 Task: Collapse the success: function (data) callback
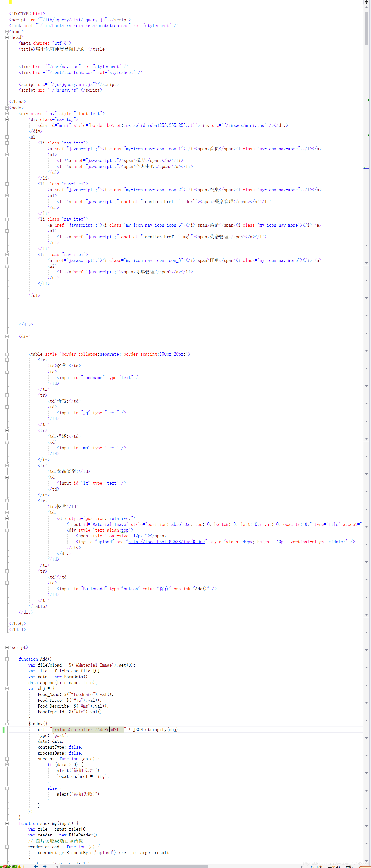(x=7, y=759)
